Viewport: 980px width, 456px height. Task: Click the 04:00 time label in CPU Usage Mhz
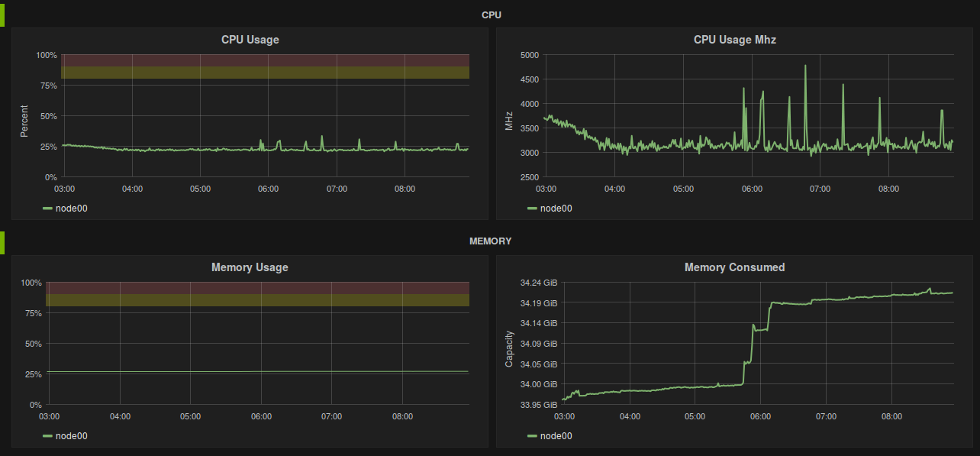614,189
